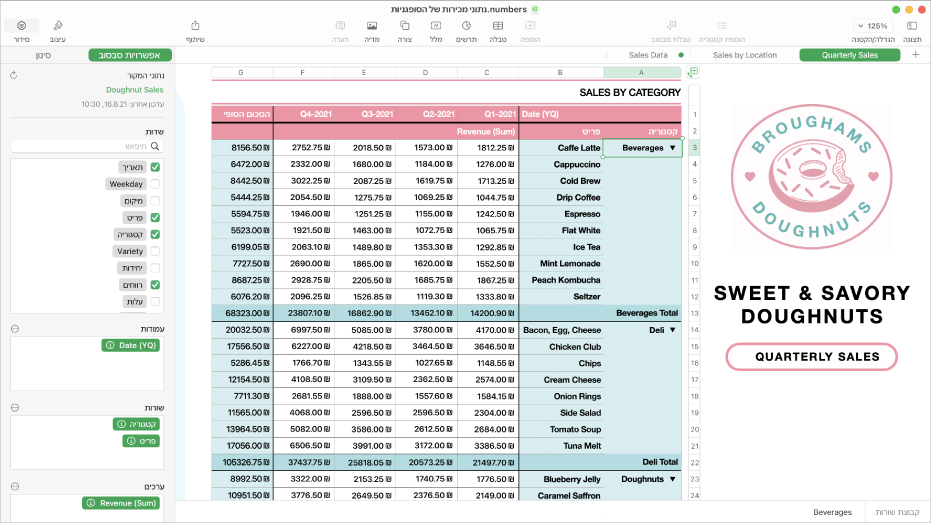Click the קטגוריה row field button

(136, 424)
